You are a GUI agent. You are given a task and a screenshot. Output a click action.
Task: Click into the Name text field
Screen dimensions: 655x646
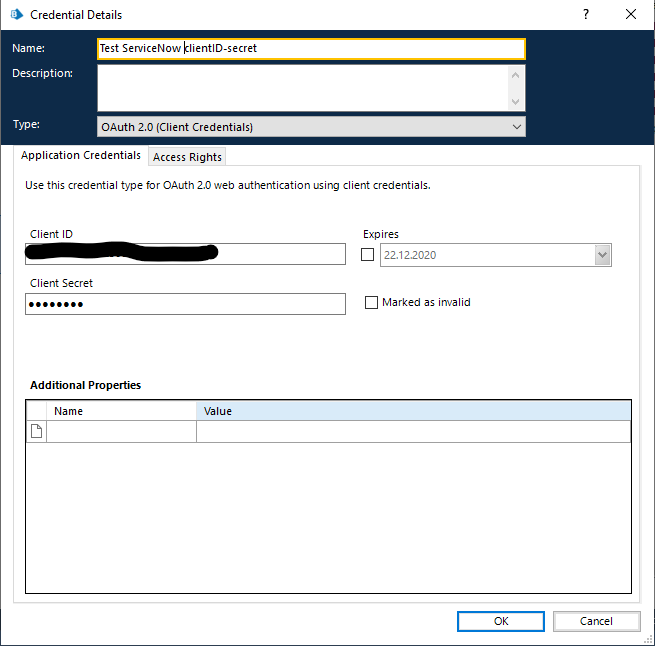[310, 48]
